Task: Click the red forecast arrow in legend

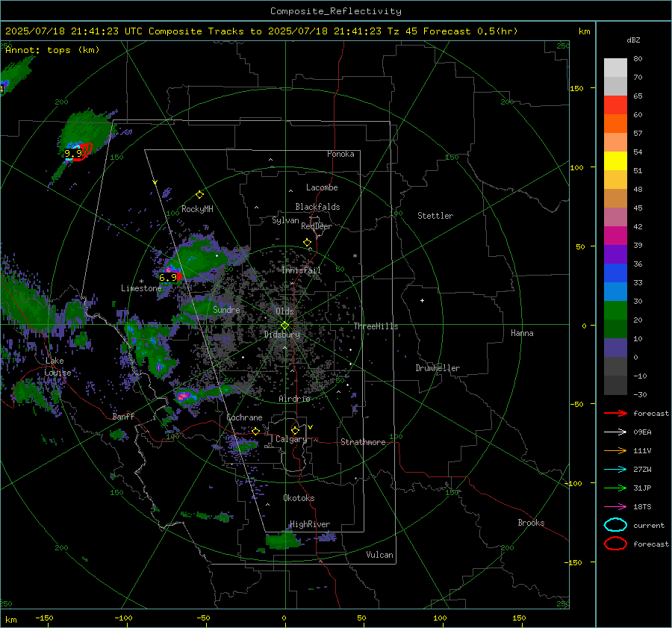Action: [x=615, y=413]
